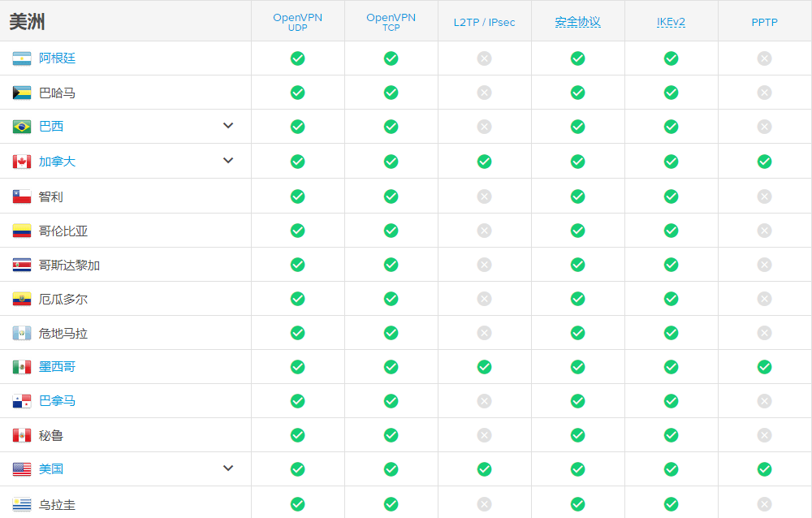The image size is (812, 518).
Task: Click the Brazil flag next to 巴西
Action: click(22, 127)
